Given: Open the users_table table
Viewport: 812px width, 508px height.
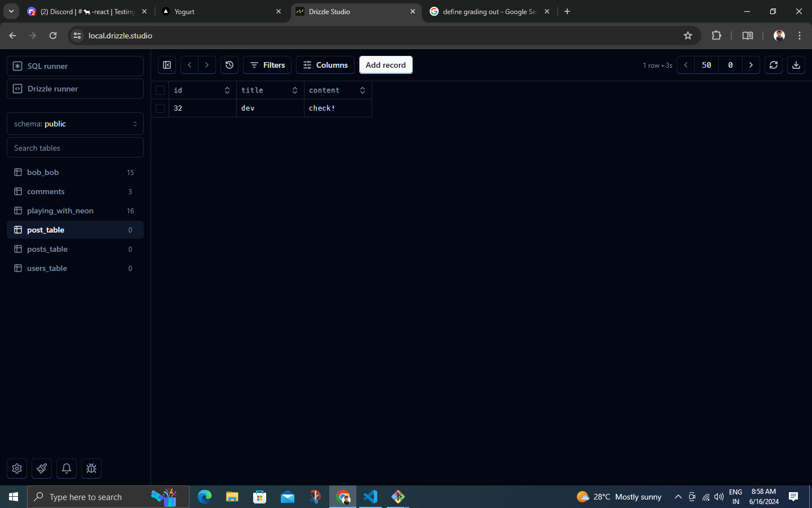Looking at the screenshot, I should [x=75, y=268].
